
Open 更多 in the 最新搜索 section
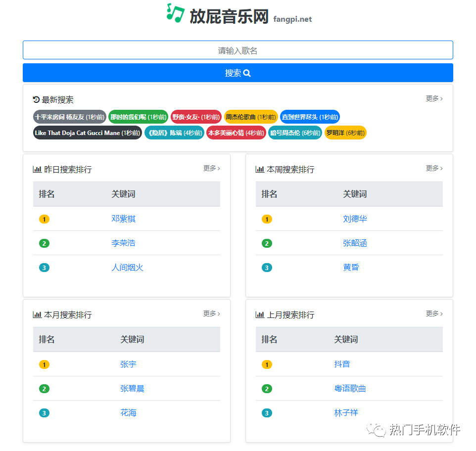pyautogui.click(x=434, y=98)
